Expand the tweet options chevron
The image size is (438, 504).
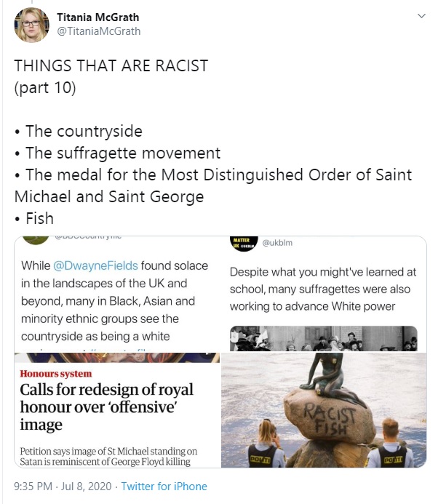point(421,16)
